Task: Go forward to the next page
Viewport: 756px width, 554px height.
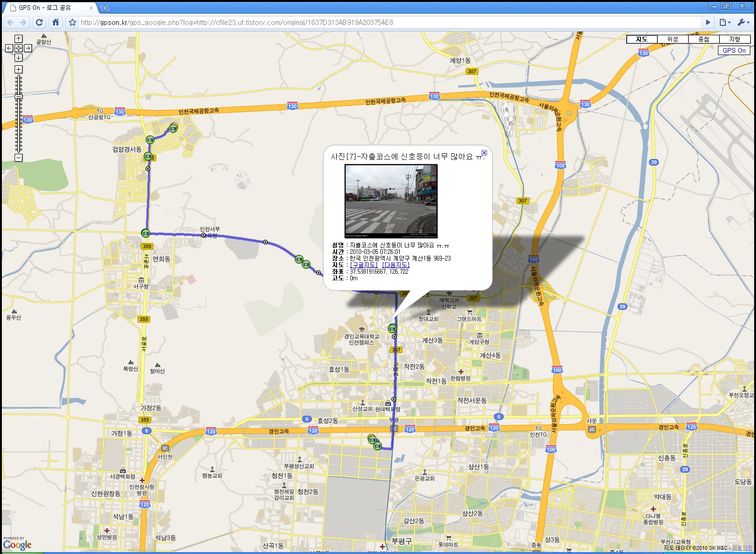Action: [x=23, y=22]
